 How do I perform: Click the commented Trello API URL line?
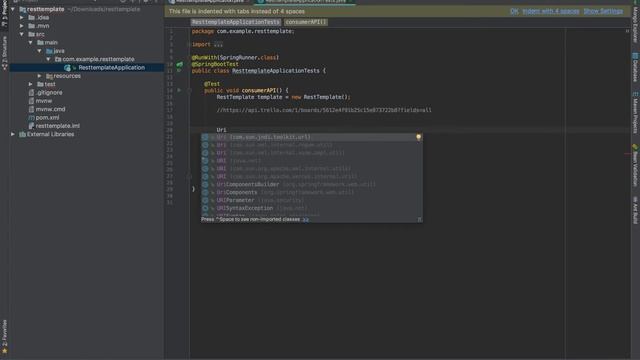324,110
